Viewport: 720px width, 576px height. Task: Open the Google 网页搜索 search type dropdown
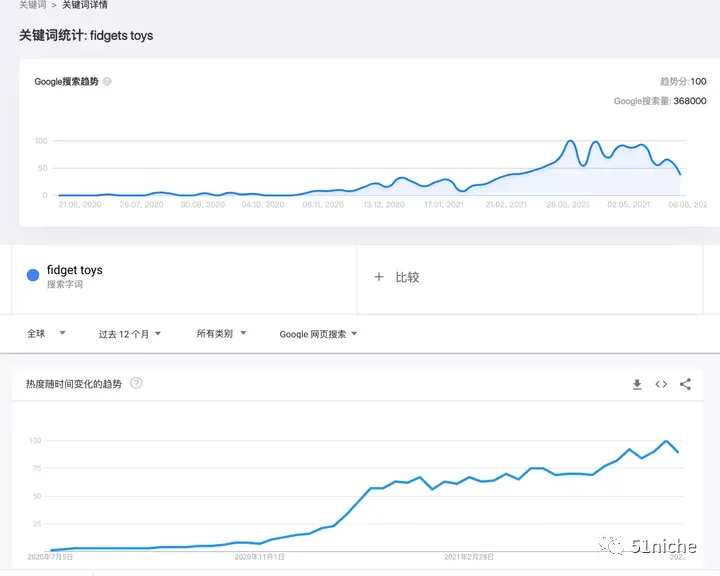coord(318,334)
